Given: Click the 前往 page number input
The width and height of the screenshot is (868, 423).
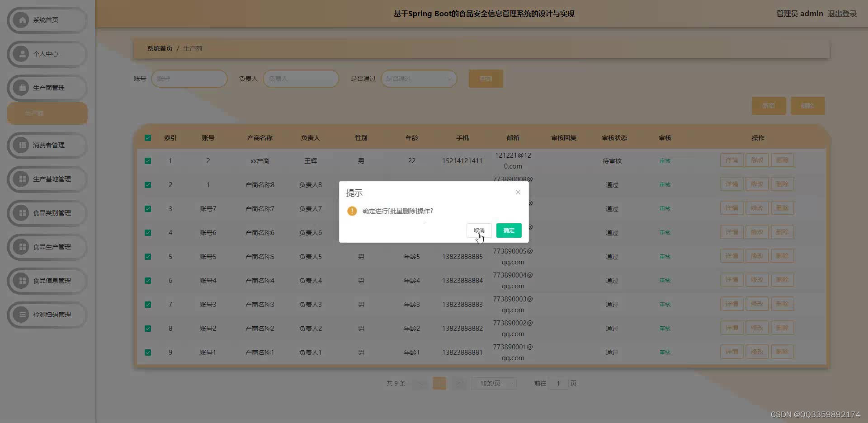Looking at the screenshot, I should [558, 383].
